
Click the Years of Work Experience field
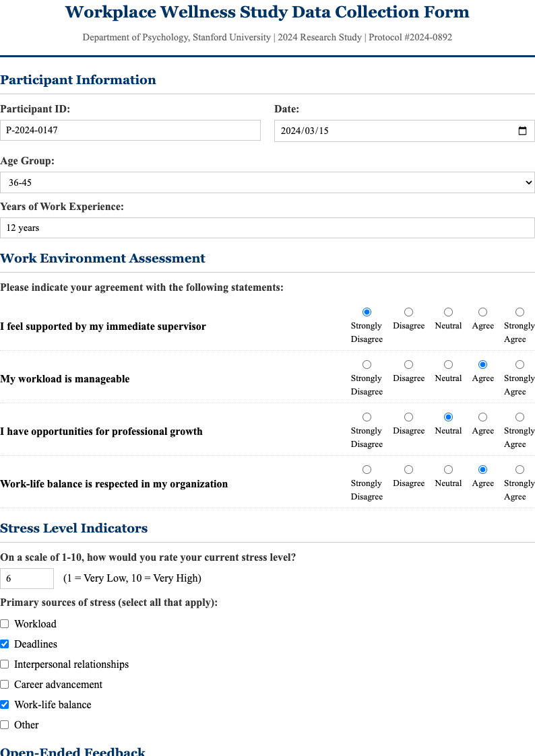[267, 228]
